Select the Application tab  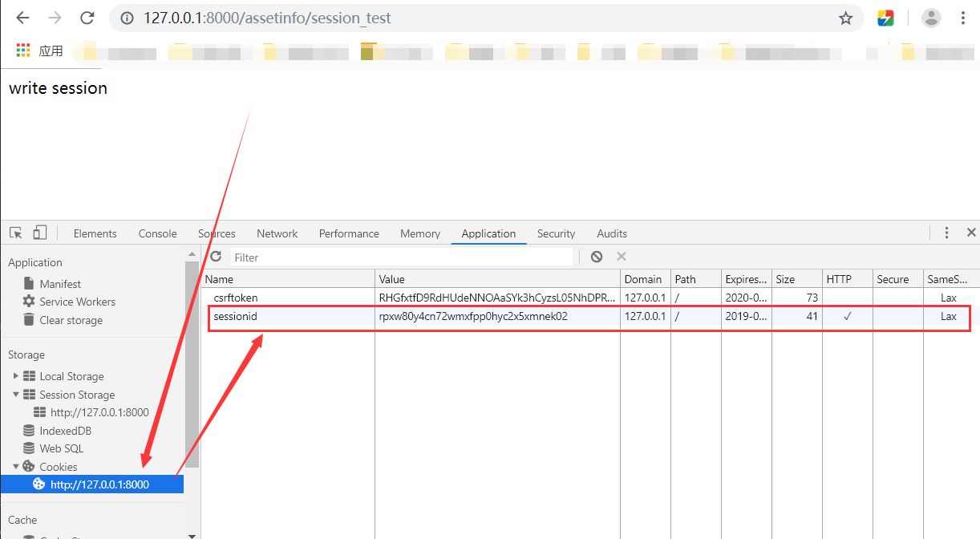(x=488, y=233)
